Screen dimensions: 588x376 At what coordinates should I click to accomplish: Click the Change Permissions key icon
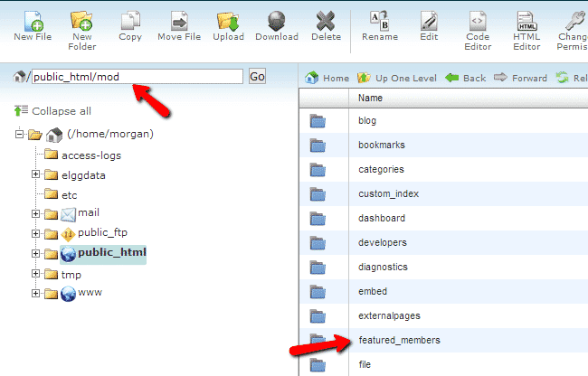point(575,20)
